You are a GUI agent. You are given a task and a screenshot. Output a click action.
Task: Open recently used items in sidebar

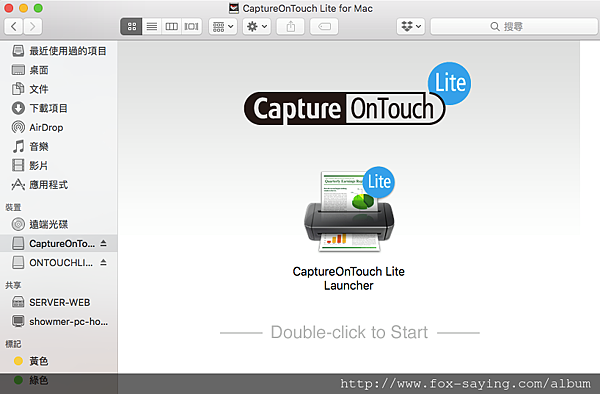[x=59, y=51]
